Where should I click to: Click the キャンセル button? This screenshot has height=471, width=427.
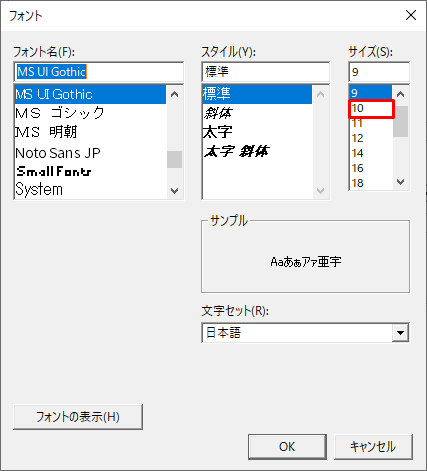coord(373,447)
